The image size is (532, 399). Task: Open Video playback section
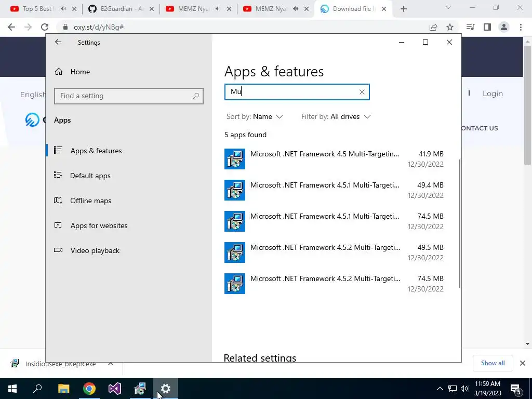point(129,250)
